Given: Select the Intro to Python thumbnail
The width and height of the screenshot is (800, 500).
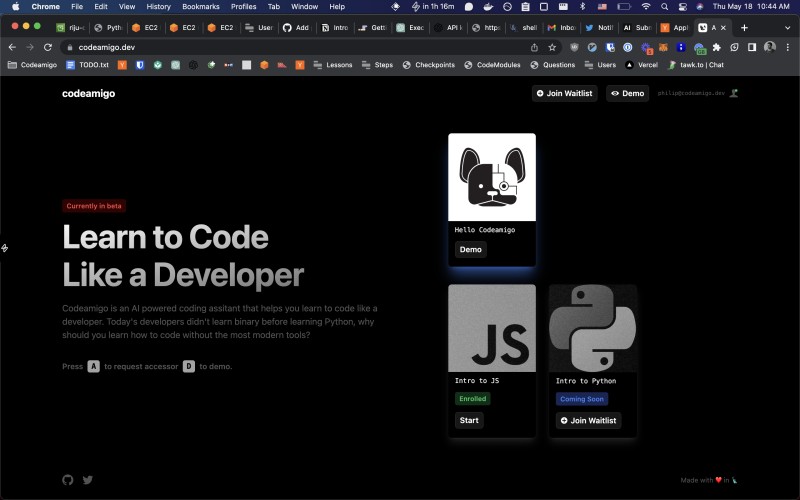Looking at the screenshot, I should tap(593, 328).
